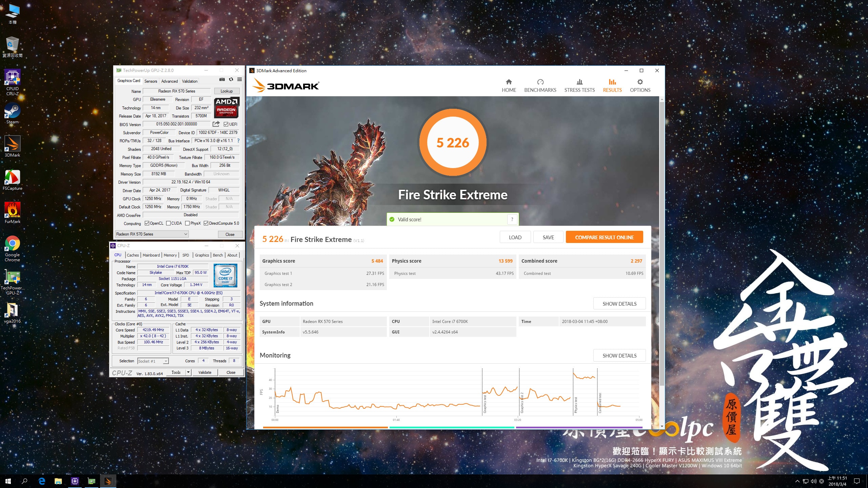Open the Mainboard tab in CPU-Z
The image size is (868, 488).
pos(151,255)
